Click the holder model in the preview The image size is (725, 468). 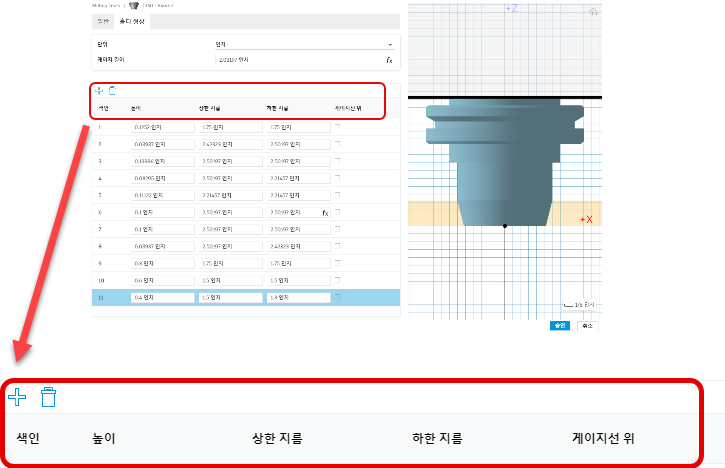tap(504, 162)
